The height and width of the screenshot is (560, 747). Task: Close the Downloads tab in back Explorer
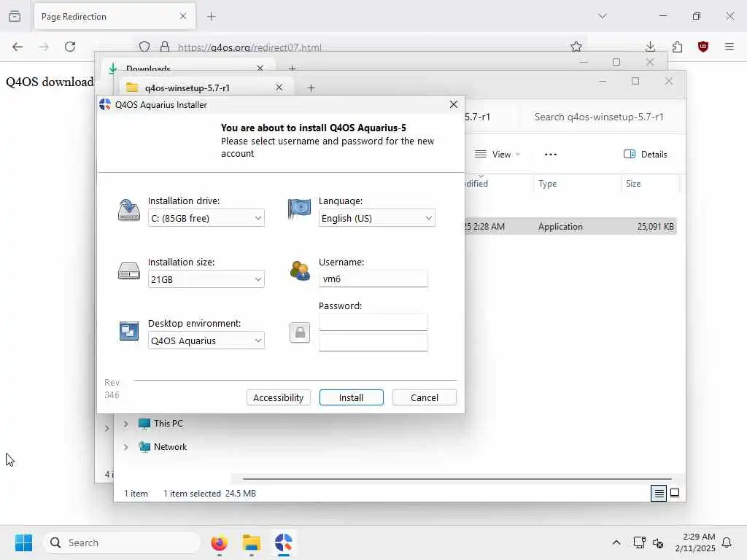(260, 68)
